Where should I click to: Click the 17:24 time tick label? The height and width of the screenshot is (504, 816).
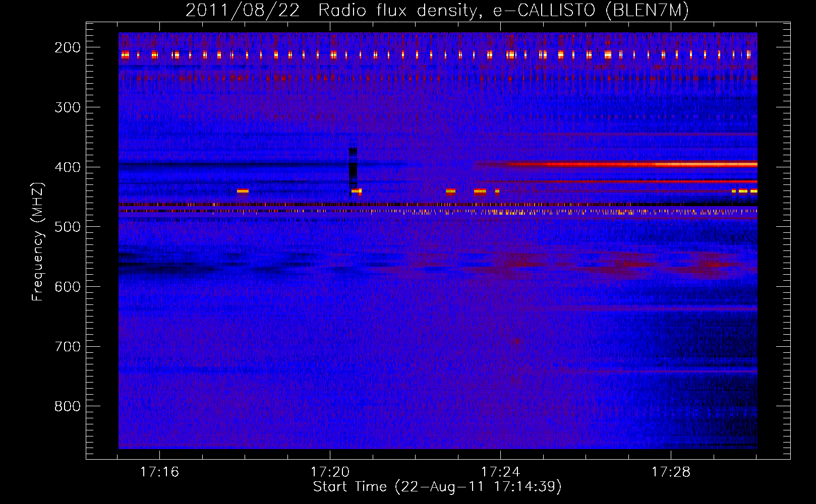point(500,472)
